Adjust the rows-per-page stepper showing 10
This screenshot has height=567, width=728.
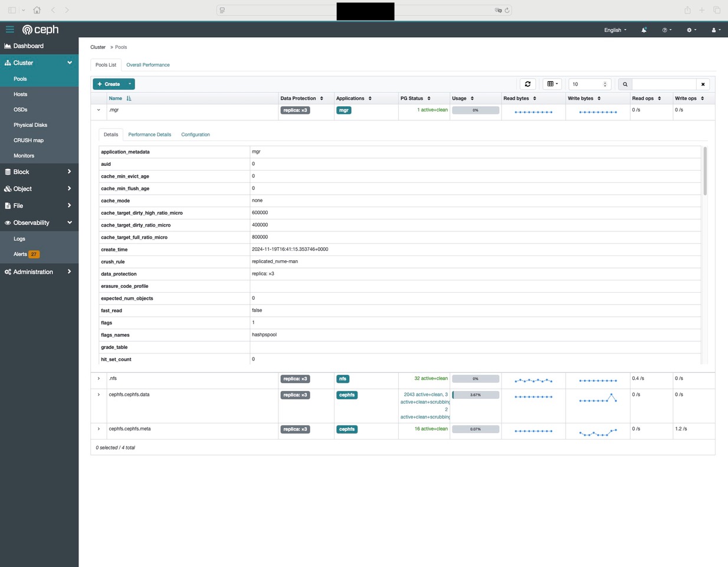(x=589, y=84)
